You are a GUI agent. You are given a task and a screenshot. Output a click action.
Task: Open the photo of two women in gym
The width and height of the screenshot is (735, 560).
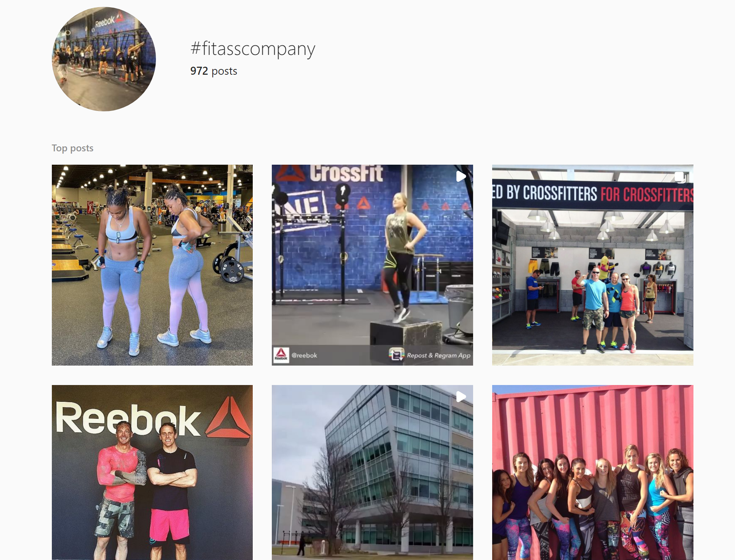(152, 265)
